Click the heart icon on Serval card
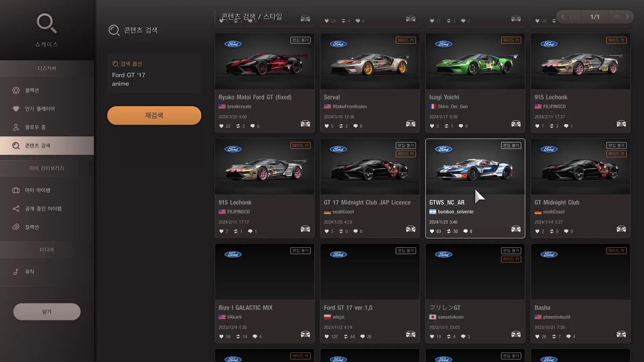The image size is (644, 362). [x=327, y=126]
